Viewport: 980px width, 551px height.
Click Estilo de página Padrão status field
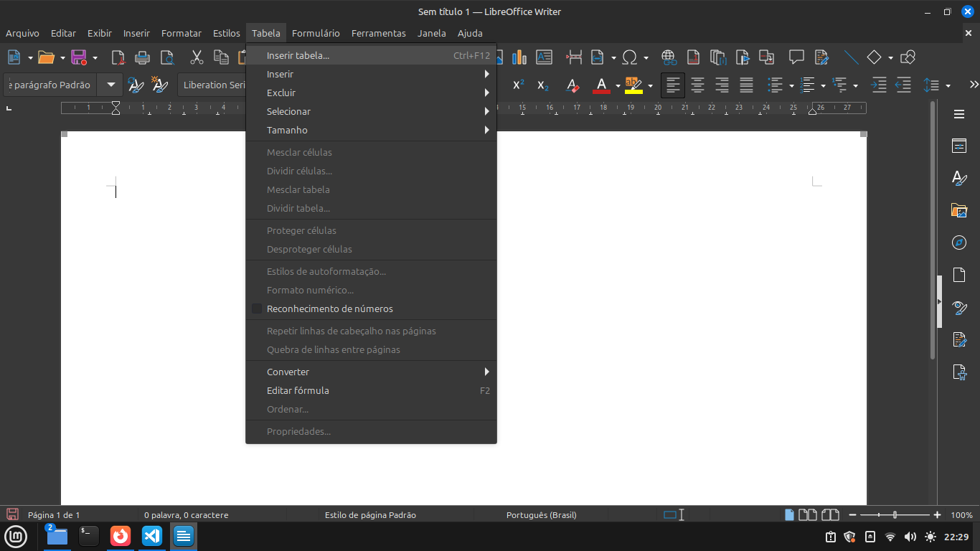pos(370,515)
